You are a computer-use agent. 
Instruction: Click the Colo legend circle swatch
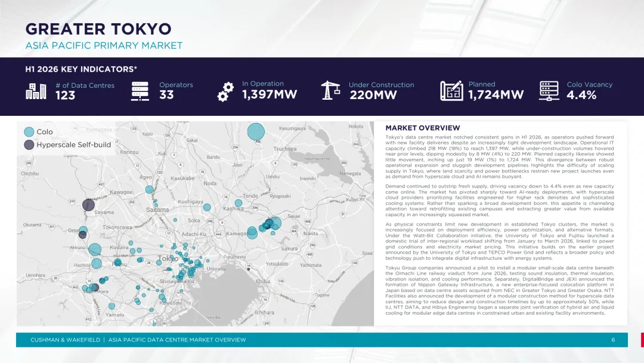[29, 132]
